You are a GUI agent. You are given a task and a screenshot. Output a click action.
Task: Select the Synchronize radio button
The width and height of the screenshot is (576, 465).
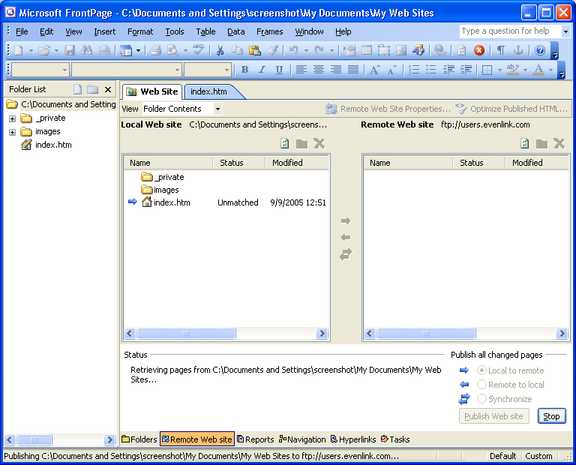point(481,399)
